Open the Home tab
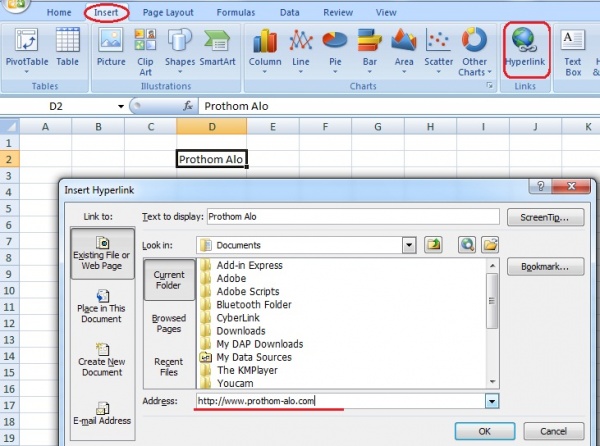Viewport: 600px width, 446px height. 59,13
